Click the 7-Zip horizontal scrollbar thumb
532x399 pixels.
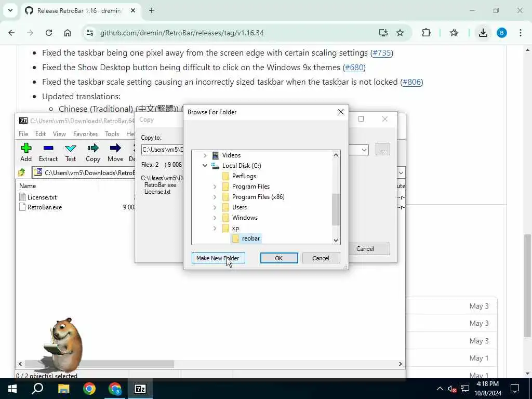[x=99, y=364]
